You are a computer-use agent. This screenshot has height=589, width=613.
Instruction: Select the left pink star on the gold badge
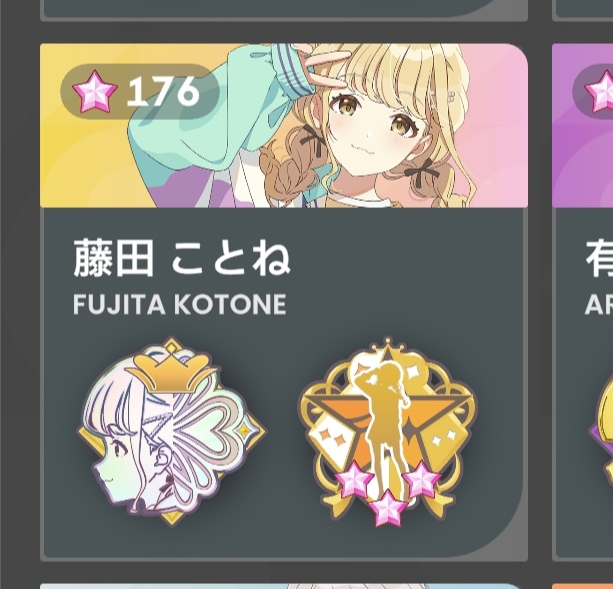pyautogui.click(x=354, y=479)
